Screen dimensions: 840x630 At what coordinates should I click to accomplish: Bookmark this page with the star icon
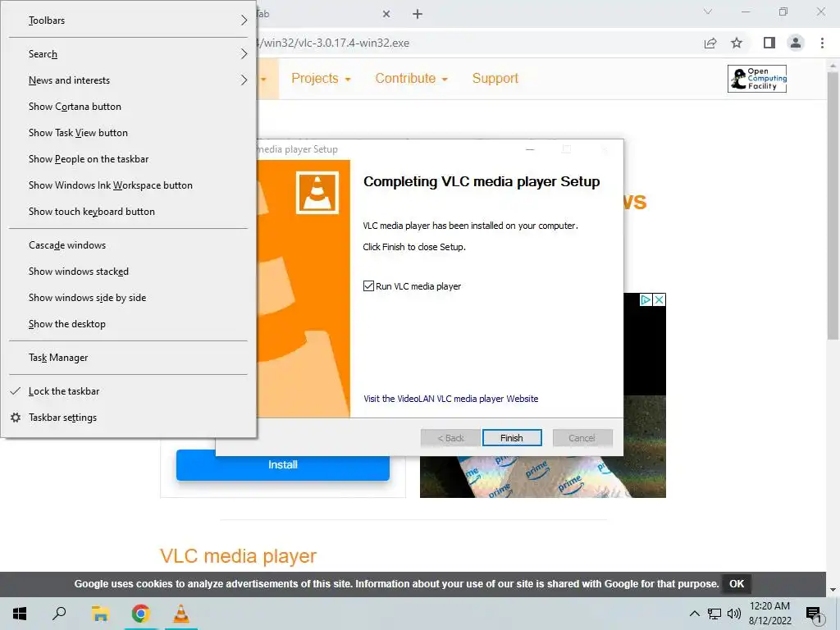coord(737,43)
